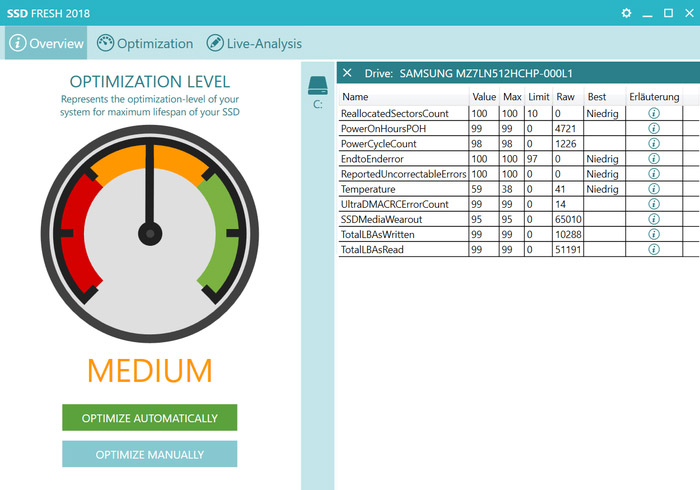Show info for ReallocatedSectorsCount
Image resolution: width=700 pixels, height=490 pixels.
pos(654,113)
